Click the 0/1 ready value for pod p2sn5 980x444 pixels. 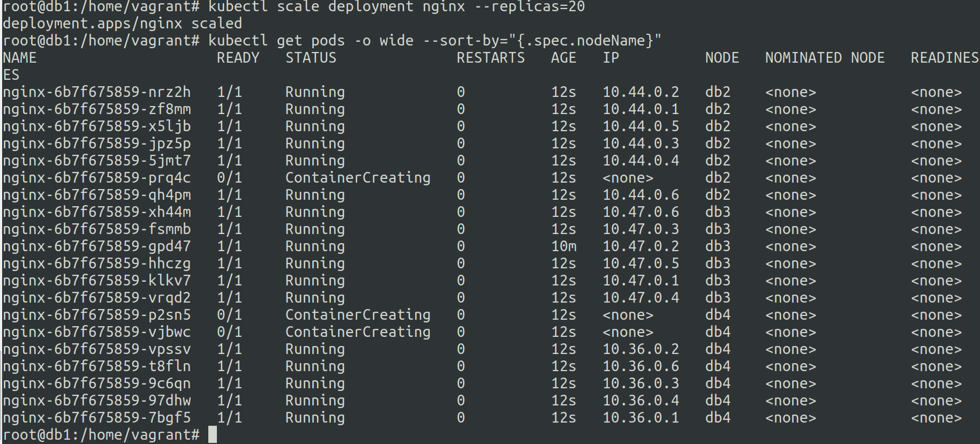229,315
